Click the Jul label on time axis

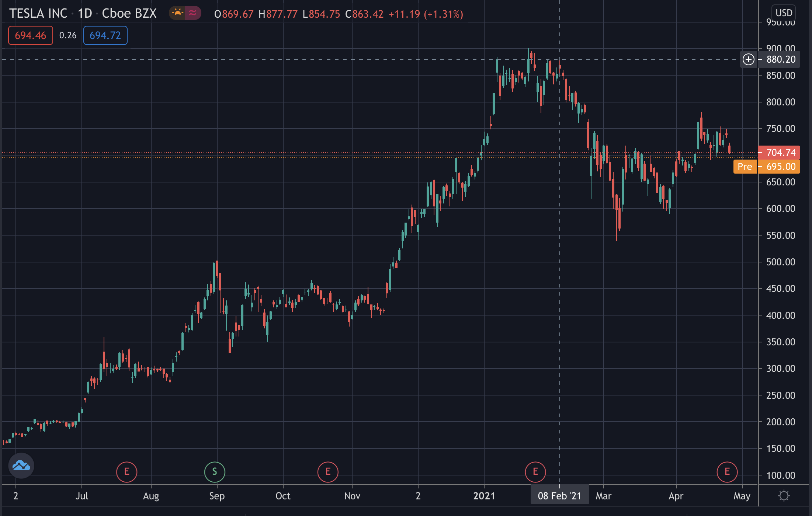[82, 496]
